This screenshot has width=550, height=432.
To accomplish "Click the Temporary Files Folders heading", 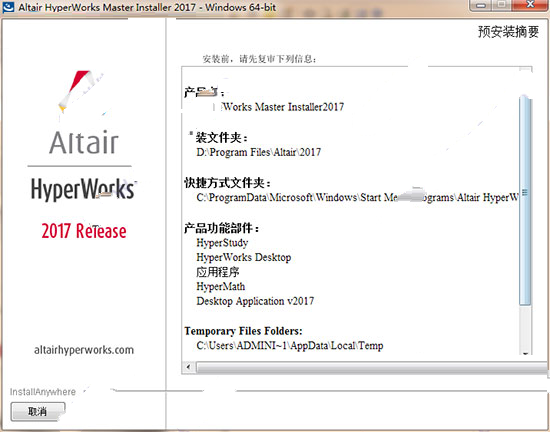I will click(x=243, y=331).
